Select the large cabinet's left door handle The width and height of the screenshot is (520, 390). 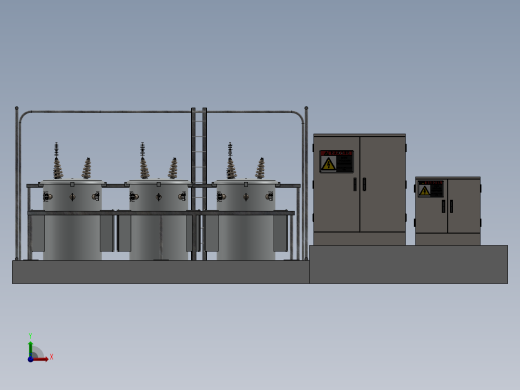pyautogui.click(x=355, y=184)
